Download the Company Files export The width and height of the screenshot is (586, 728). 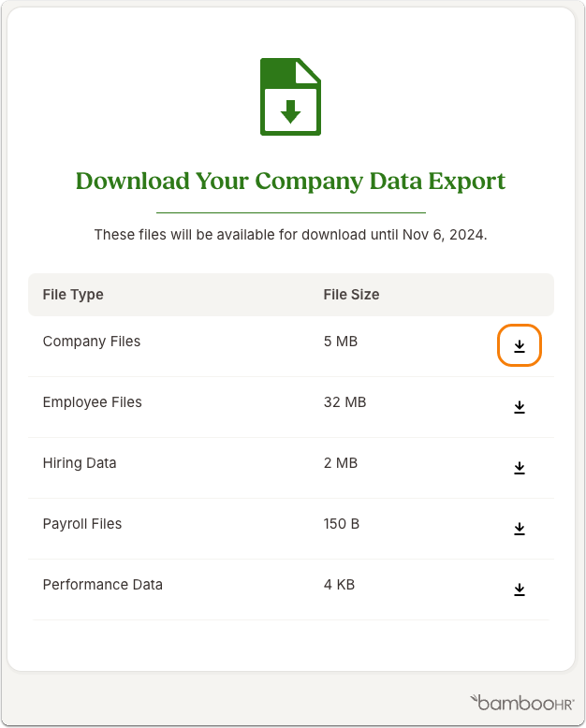(x=520, y=345)
